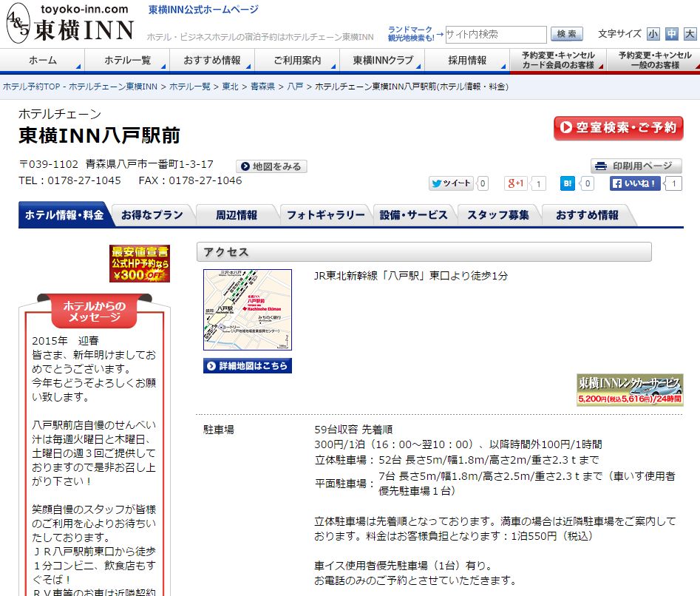
Task: Click the 八戸 breadcrumb link
Action: (x=295, y=87)
